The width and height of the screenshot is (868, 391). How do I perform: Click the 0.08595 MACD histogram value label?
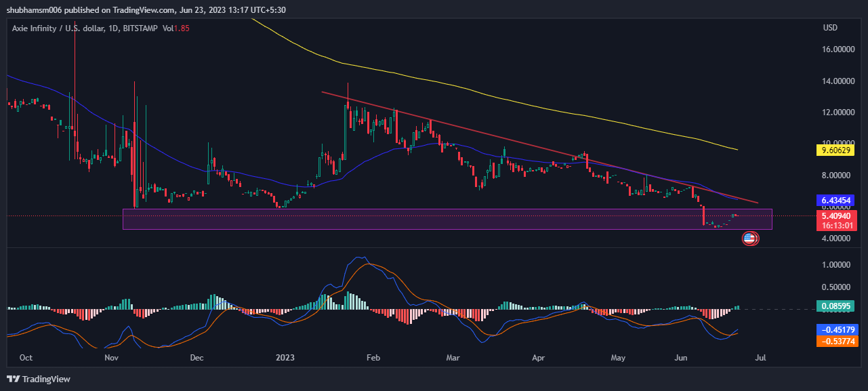point(835,306)
